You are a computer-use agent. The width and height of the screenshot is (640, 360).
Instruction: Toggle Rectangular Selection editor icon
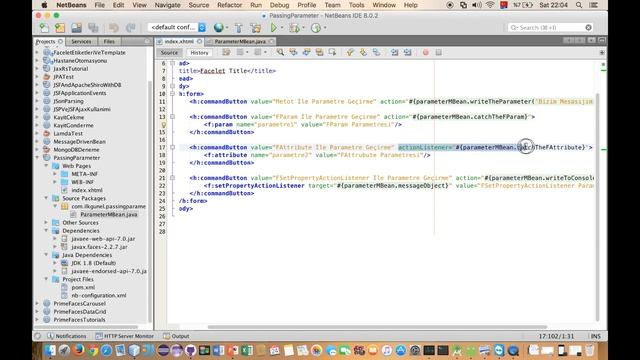tap(332, 52)
